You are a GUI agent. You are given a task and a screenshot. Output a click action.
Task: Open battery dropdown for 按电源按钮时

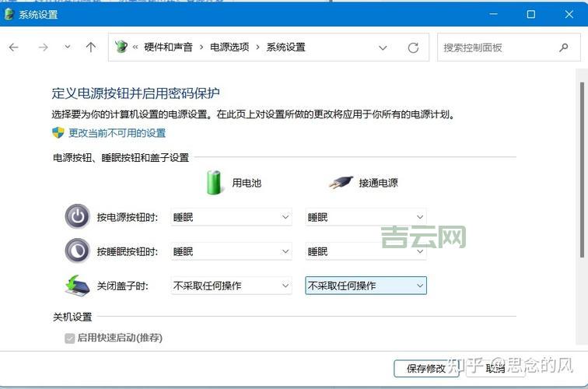click(231, 217)
